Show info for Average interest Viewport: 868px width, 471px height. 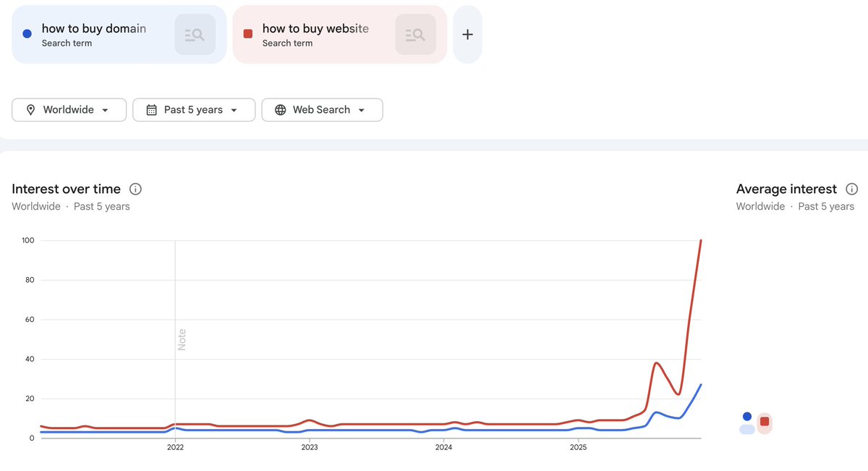851,189
